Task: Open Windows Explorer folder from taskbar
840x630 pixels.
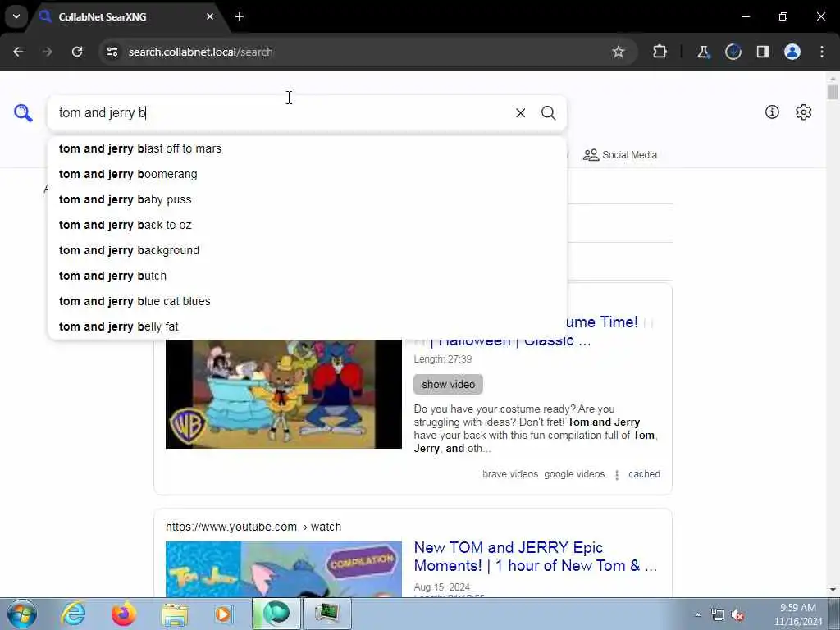Action: coord(174,614)
